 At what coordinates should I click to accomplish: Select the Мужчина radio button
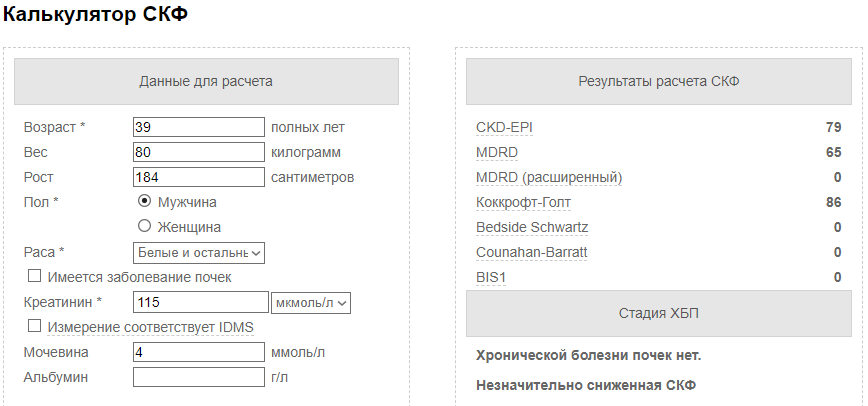144,202
